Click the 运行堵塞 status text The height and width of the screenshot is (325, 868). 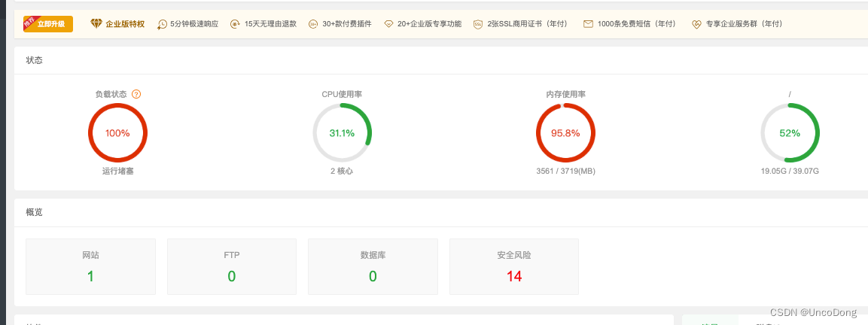(x=118, y=171)
